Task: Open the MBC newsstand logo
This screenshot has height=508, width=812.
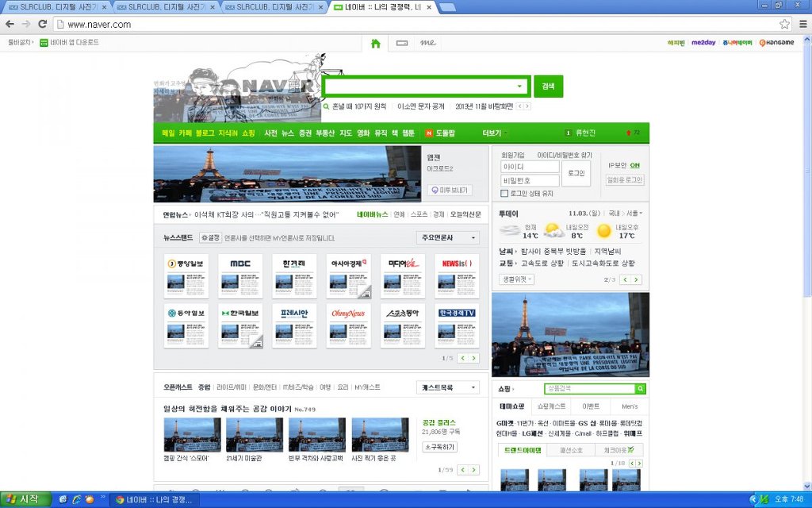Action: pos(240,264)
